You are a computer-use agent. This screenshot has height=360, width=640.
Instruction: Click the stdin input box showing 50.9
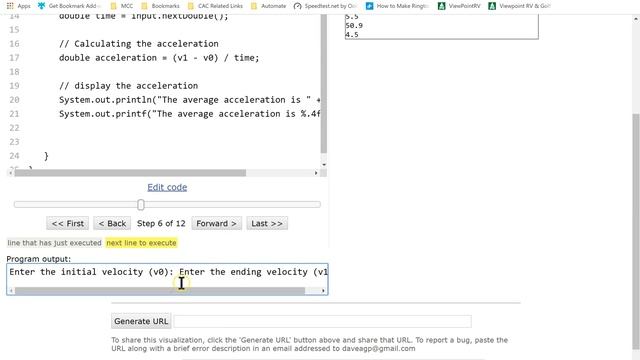(x=442, y=26)
